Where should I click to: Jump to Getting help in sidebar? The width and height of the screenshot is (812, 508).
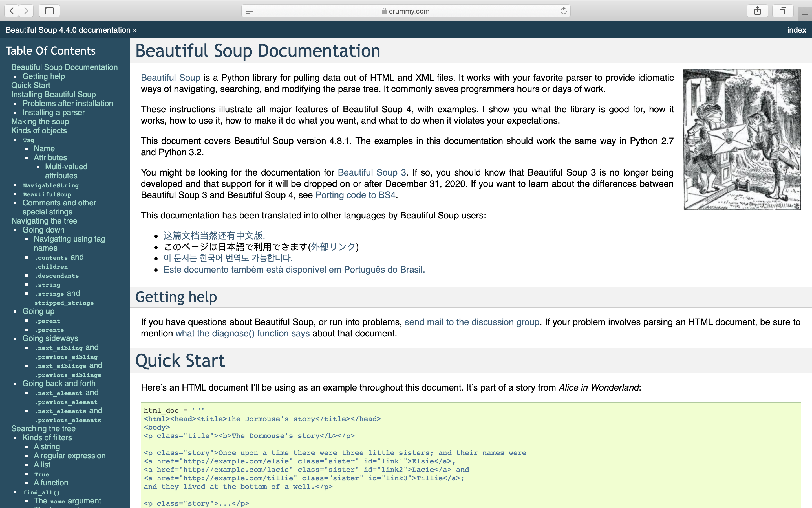pos(44,76)
